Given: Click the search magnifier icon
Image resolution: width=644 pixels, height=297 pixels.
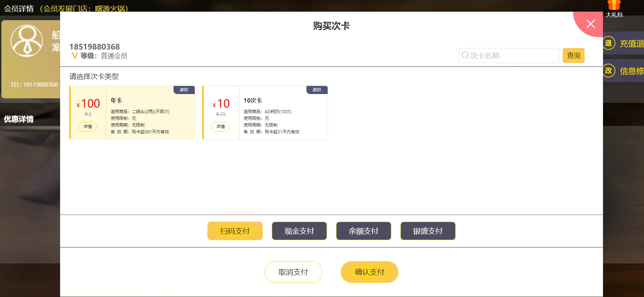Looking at the screenshot, I should tap(465, 55).
